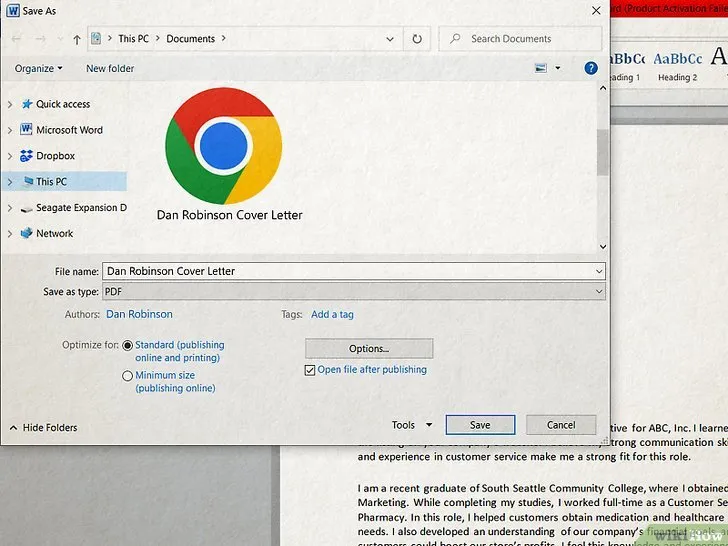Select the Chrome icon file thumbnail

(223, 146)
